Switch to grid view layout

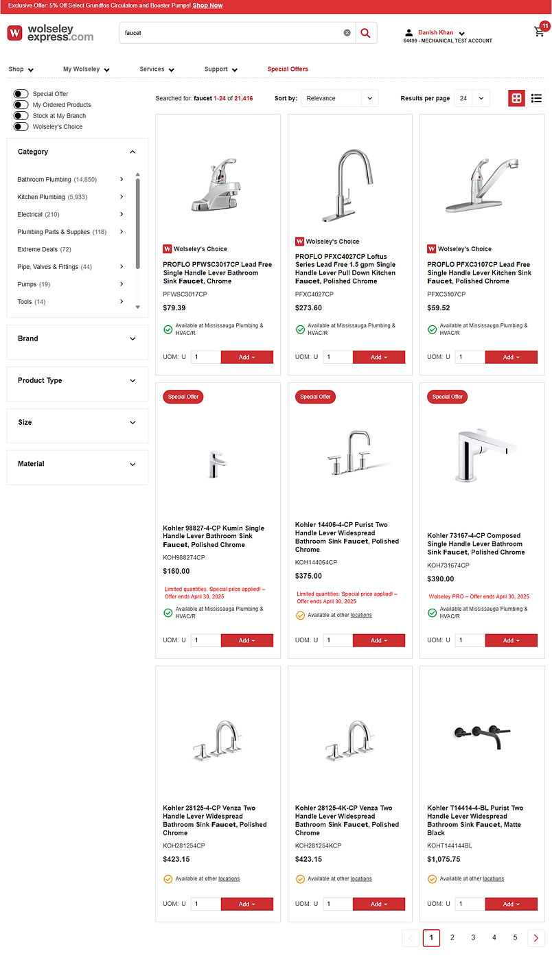tap(516, 98)
